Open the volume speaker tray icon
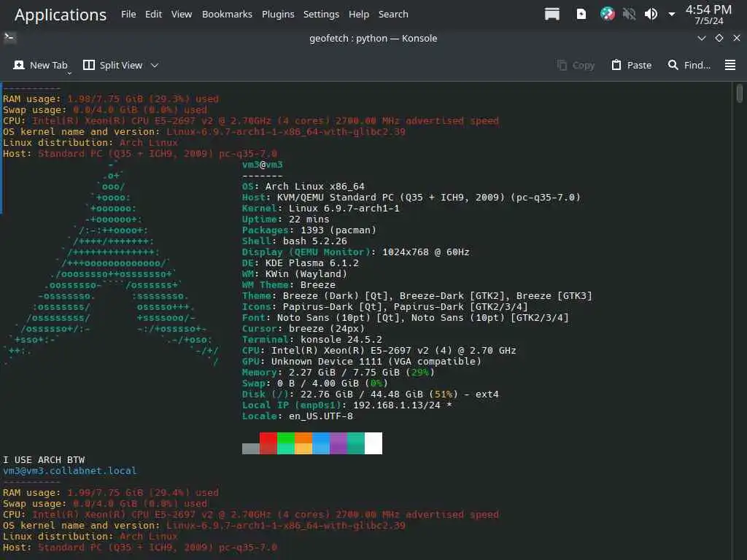The height and width of the screenshot is (560, 747). (651, 14)
